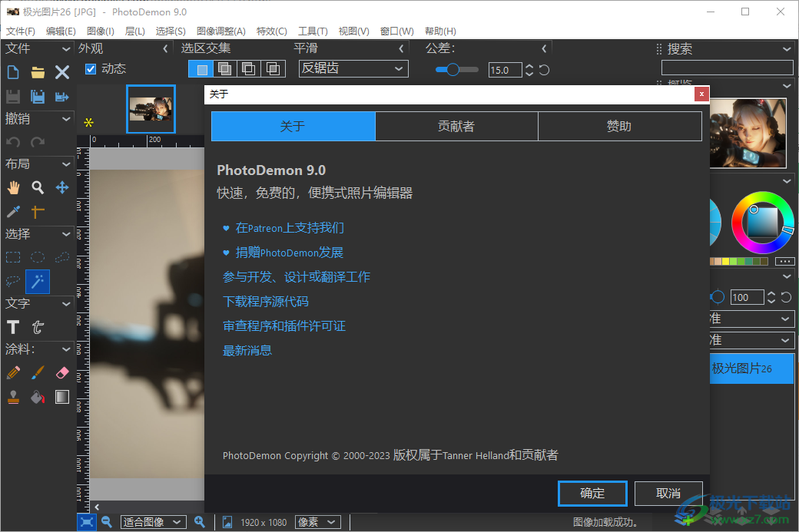Click the 取消 button
The width and height of the screenshot is (799, 532).
[668, 494]
